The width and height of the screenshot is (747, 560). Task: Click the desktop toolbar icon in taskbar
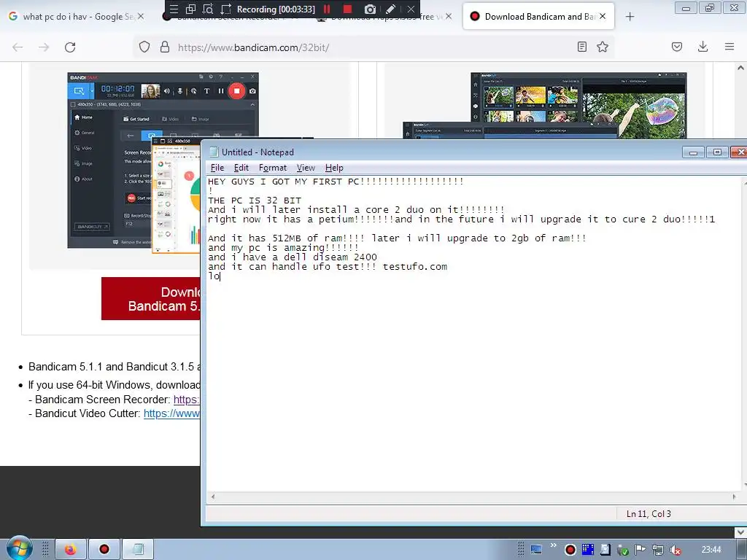coord(536,550)
